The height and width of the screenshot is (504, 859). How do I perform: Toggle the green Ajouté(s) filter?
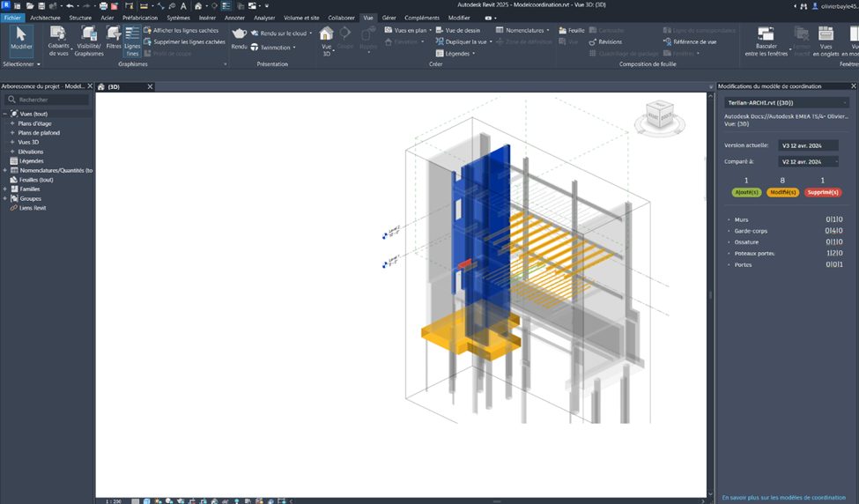[x=746, y=192]
